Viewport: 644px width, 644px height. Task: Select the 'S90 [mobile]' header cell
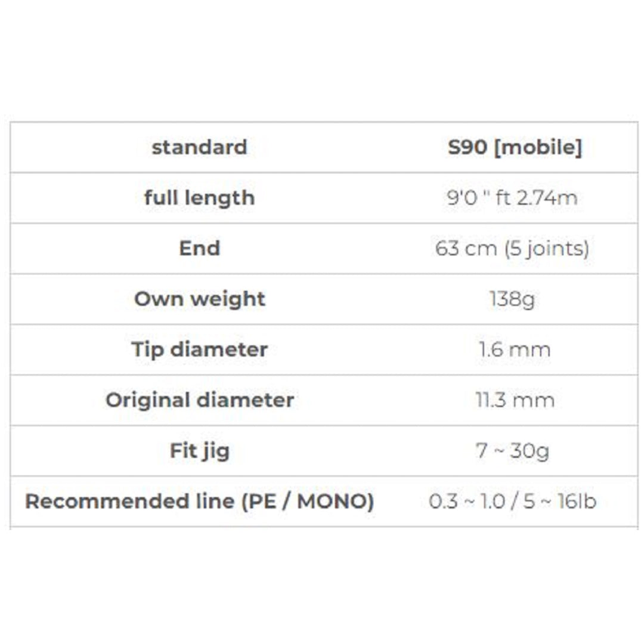tap(515, 147)
